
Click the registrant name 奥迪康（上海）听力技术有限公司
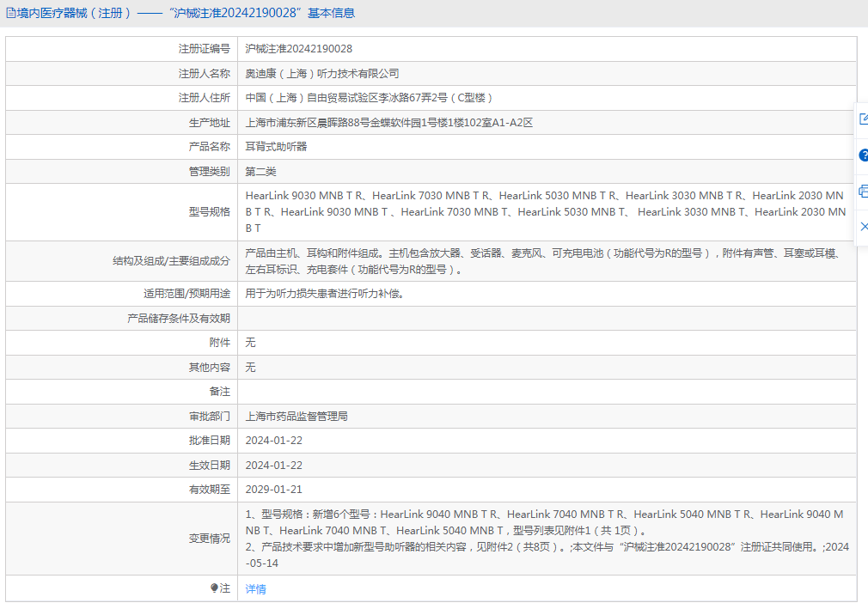pos(322,74)
